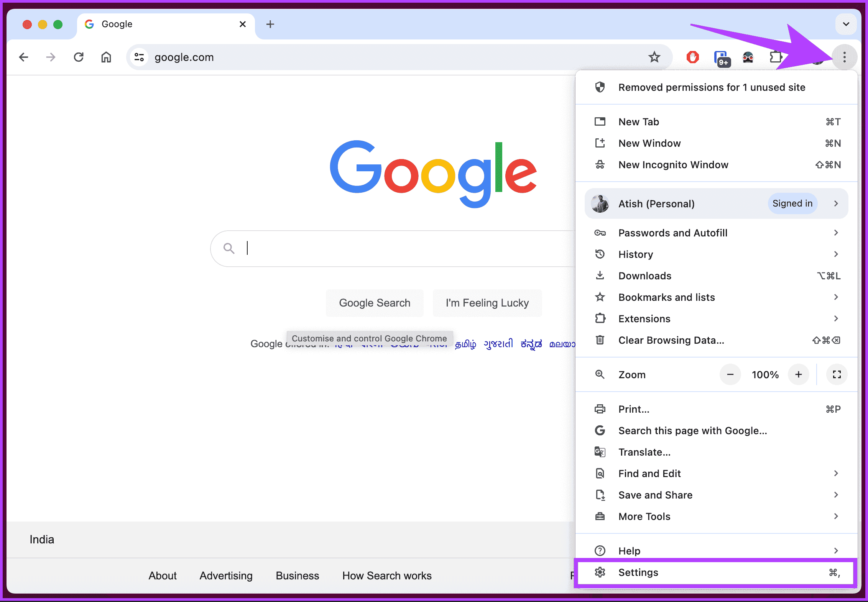Viewport: 868px width, 602px height.
Task: Bookmark this page with the star icon
Action: [x=654, y=57]
